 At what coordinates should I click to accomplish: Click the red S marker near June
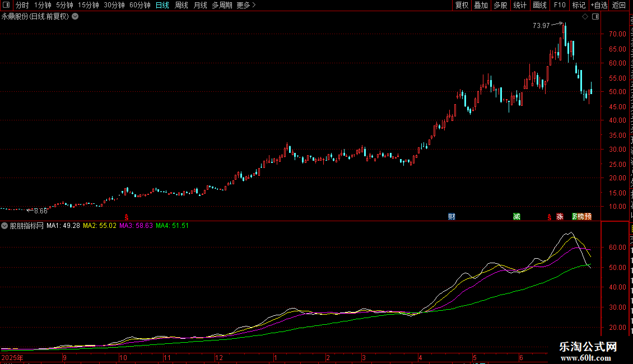click(x=550, y=217)
